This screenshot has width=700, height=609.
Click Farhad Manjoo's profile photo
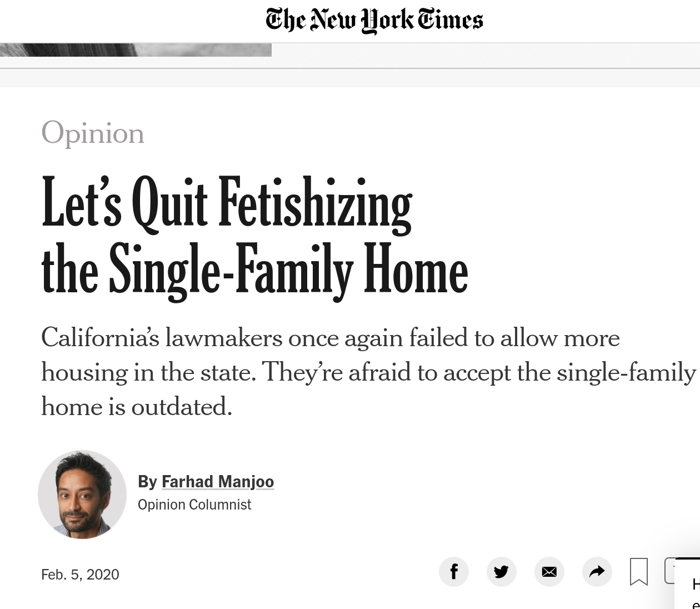82,495
